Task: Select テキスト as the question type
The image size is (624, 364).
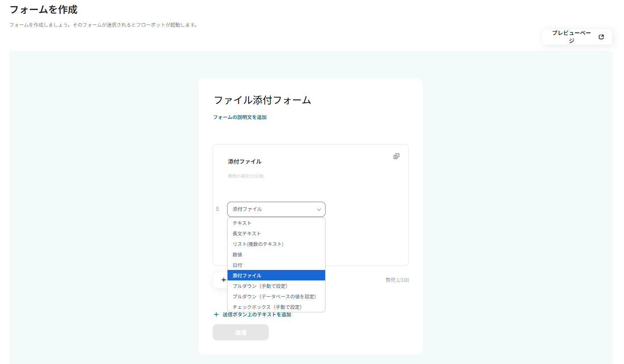Action: pos(242,223)
